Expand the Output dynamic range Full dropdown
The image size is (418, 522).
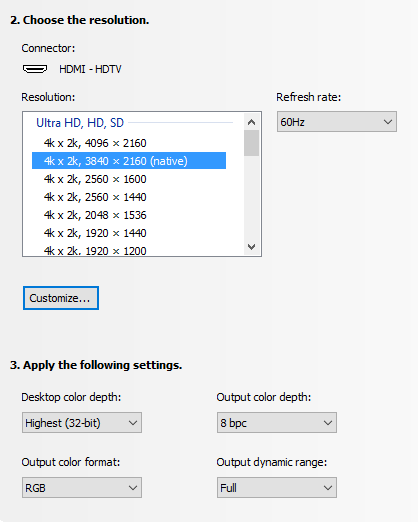pos(277,488)
